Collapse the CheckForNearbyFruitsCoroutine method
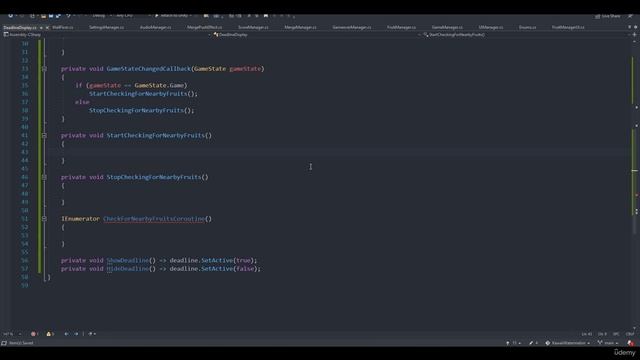Screen dimensions: 640x360 44,218
